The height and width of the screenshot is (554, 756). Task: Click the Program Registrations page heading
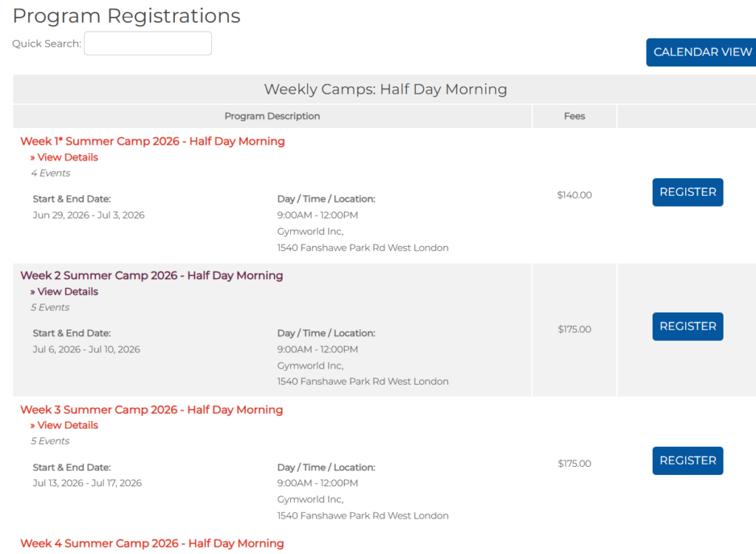[x=126, y=16]
